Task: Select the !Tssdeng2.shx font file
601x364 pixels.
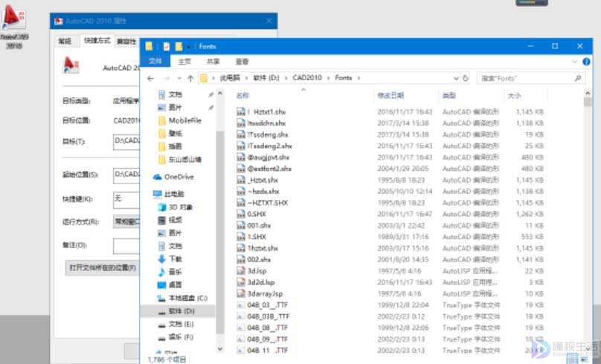Action: [269, 146]
